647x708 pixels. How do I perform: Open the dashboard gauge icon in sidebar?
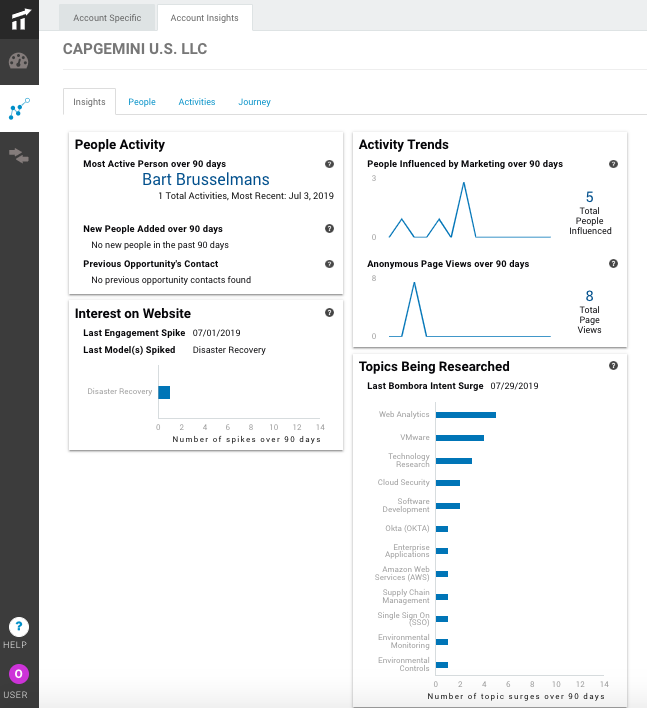(x=19, y=61)
